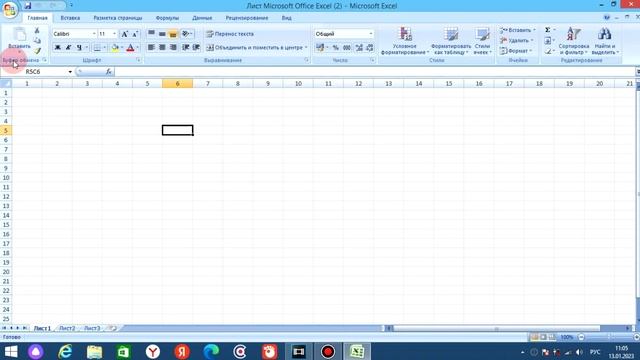Viewport: 640px width, 360px height.
Task: Increase font size
Action: 124,34
